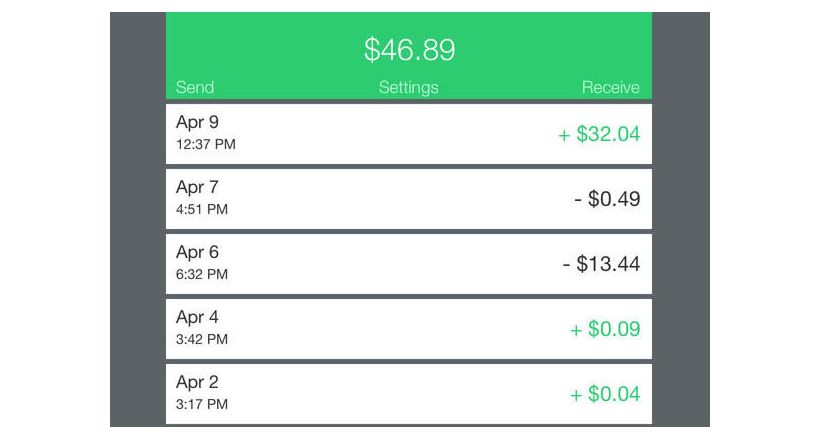Image resolution: width=820 pixels, height=440 pixels.
Task: Click the - $13.44 amount
Action: (601, 264)
